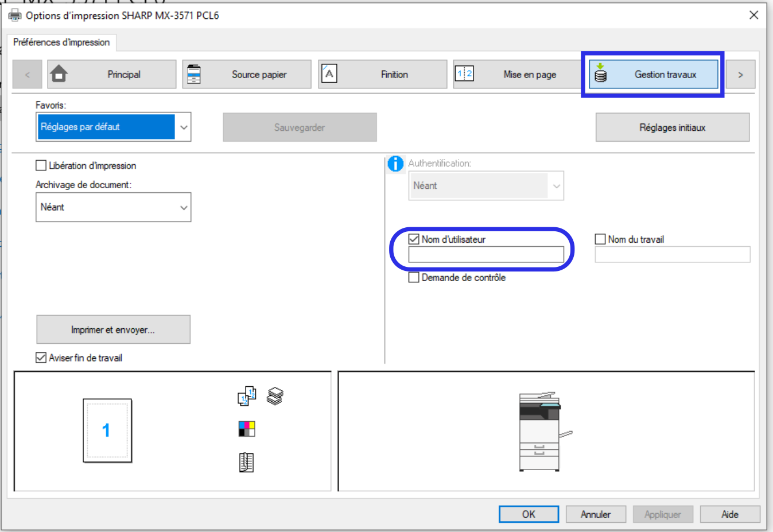Open the Favoris dropdown Réglages par défaut
773x532 pixels.
[113, 127]
